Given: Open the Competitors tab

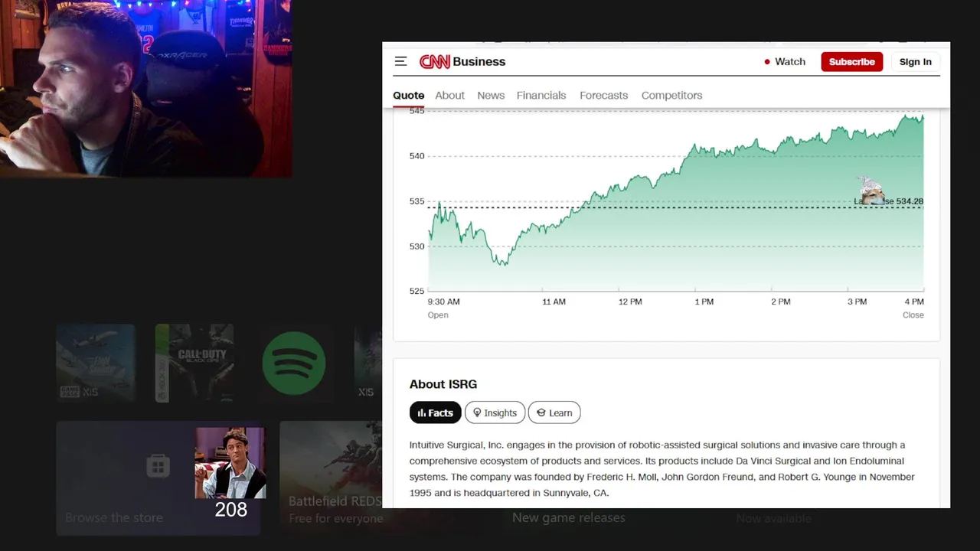Looking at the screenshot, I should [671, 95].
